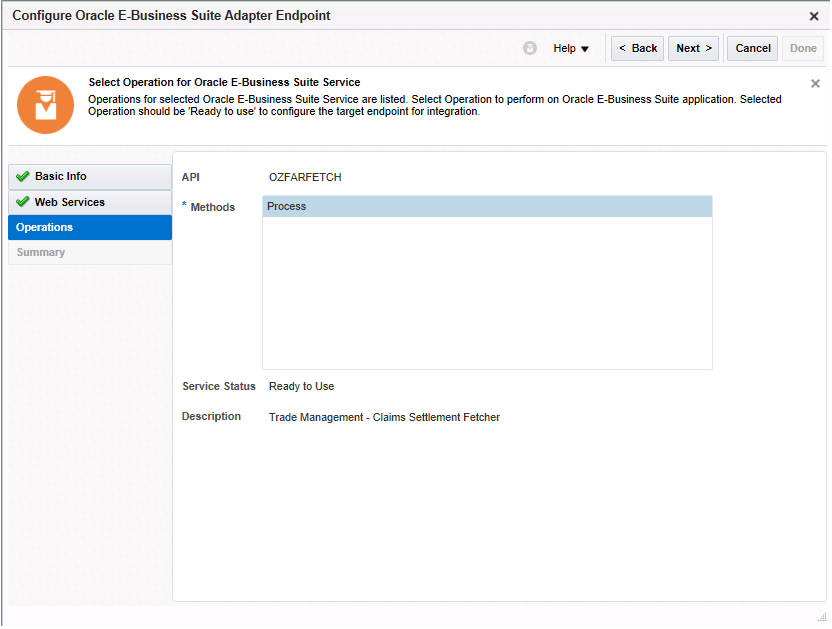The width and height of the screenshot is (832, 629).
Task: Select the Summary step
Action: (90, 252)
